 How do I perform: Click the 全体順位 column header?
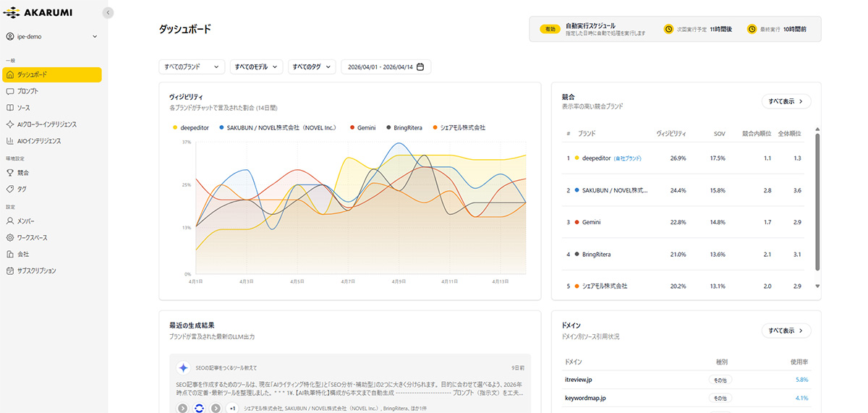click(789, 134)
